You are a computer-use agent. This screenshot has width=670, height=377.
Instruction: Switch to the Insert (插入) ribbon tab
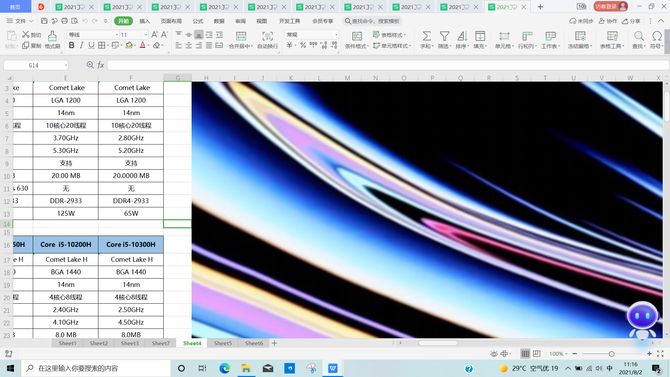145,21
